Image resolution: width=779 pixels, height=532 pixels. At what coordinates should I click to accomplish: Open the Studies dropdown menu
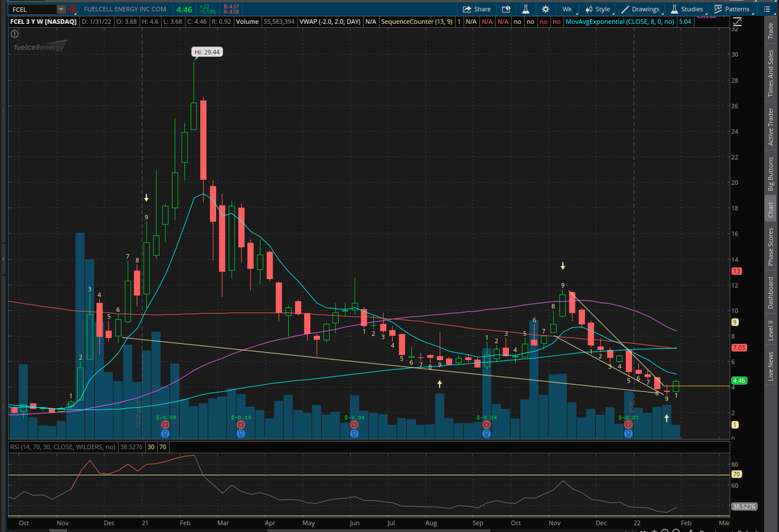point(687,9)
